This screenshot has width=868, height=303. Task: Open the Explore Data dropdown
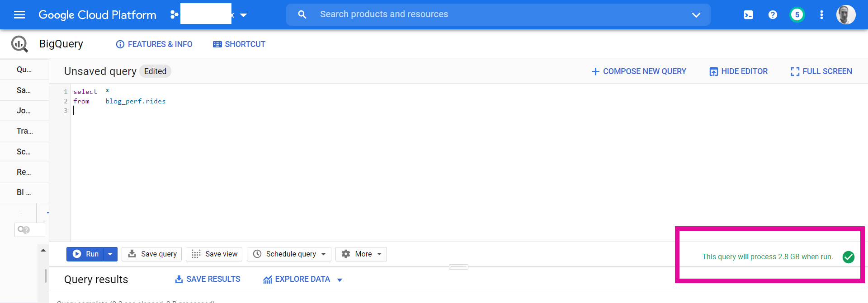340,280
